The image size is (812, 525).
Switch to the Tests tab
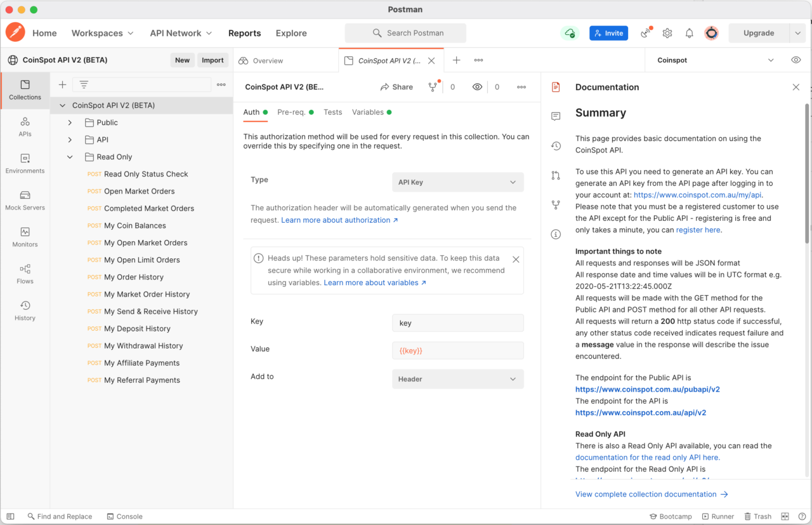[332, 112]
